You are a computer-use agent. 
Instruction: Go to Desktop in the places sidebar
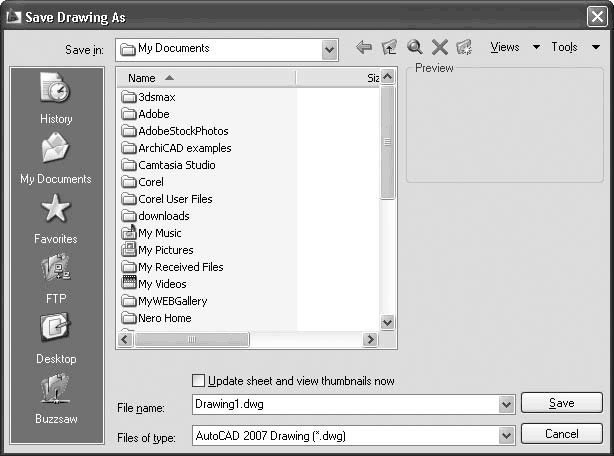point(56,338)
